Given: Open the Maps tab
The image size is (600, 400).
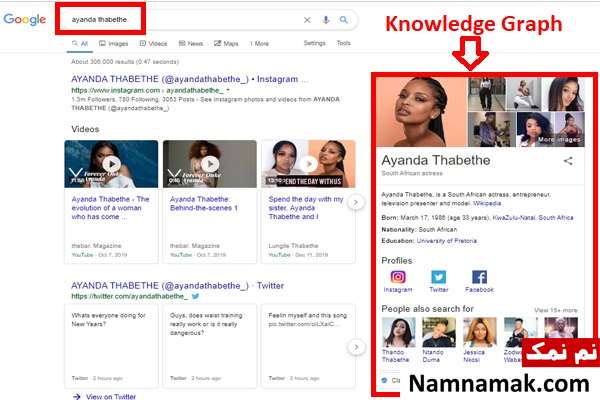Looking at the screenshot, I should click(226, 44).
